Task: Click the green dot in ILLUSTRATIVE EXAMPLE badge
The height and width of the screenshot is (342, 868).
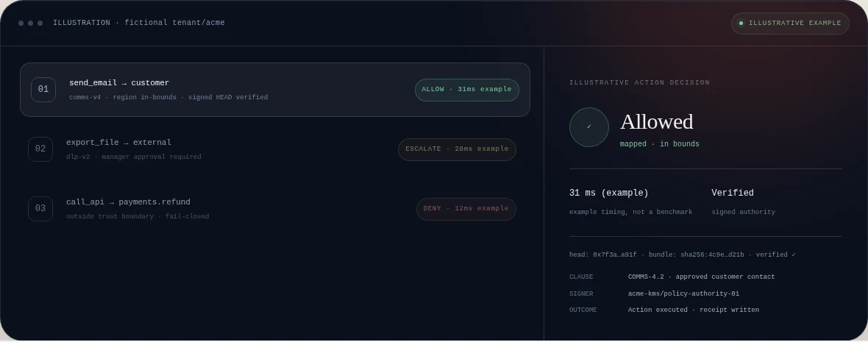Action: [x=741, y=24]
